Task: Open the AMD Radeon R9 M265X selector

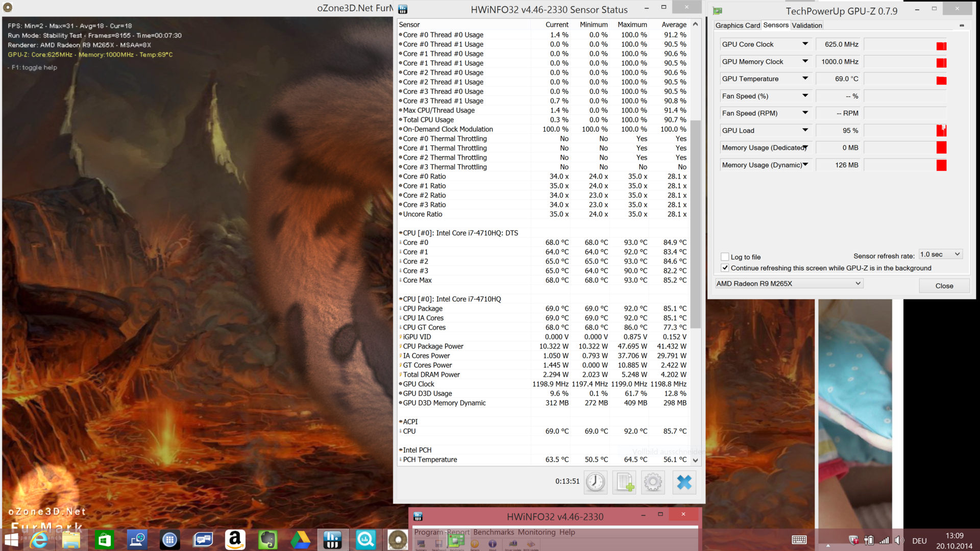Action: [789, 284]
